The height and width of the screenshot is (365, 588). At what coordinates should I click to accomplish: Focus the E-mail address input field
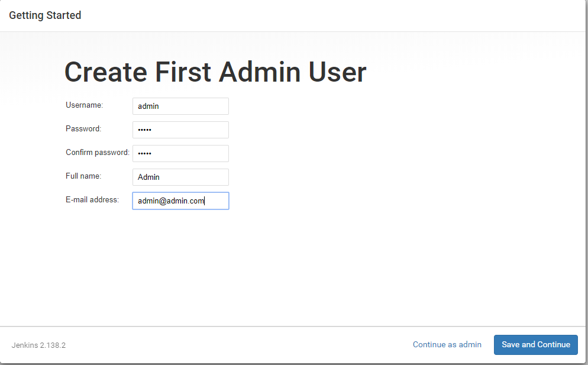180,201
